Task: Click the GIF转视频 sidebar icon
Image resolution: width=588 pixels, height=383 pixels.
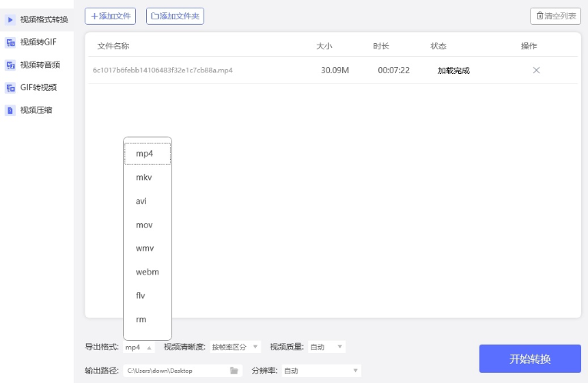Action: [10, 88]
